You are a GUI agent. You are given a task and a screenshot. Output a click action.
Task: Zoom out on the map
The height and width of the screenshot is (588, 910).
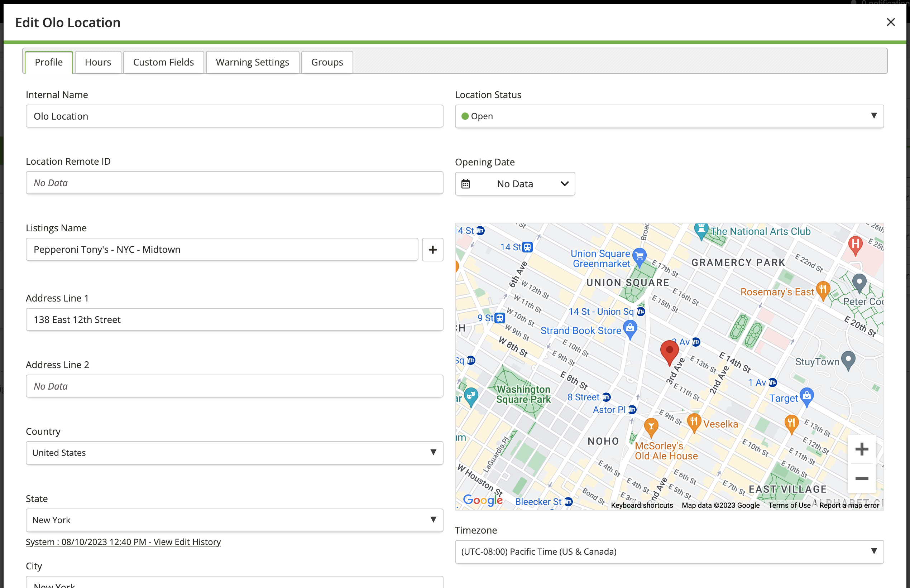coord(862,478)
